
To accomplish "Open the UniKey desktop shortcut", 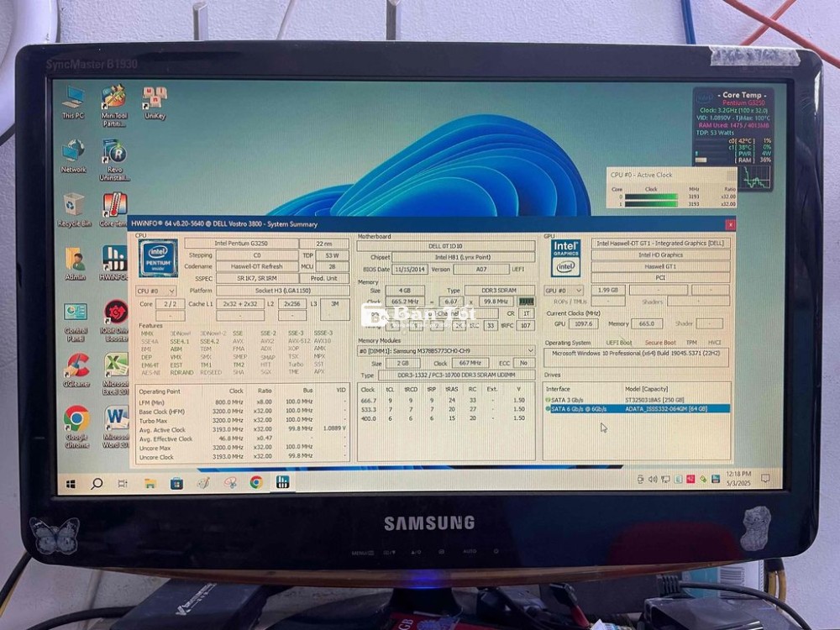I will click(x=155, y=102).
